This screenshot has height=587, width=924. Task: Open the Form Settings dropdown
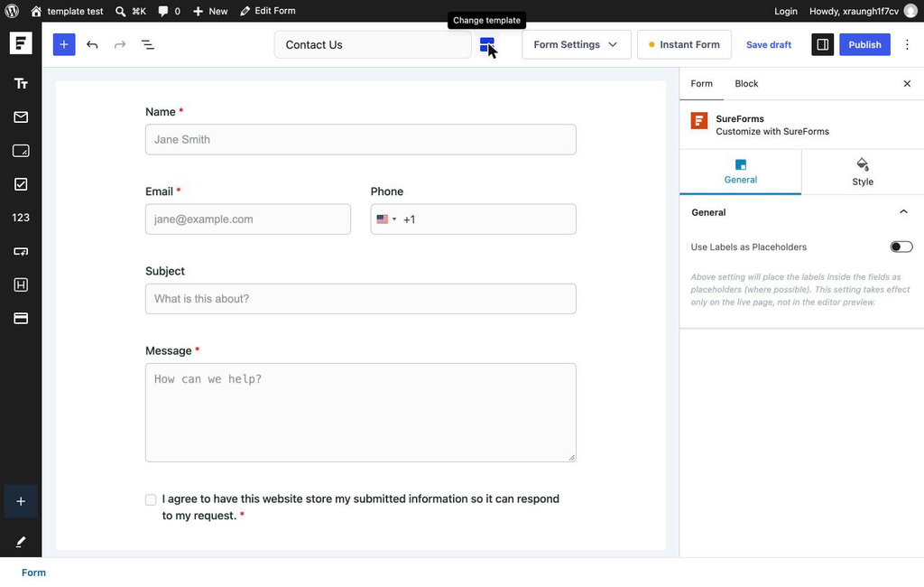click(x=576, y=45)
